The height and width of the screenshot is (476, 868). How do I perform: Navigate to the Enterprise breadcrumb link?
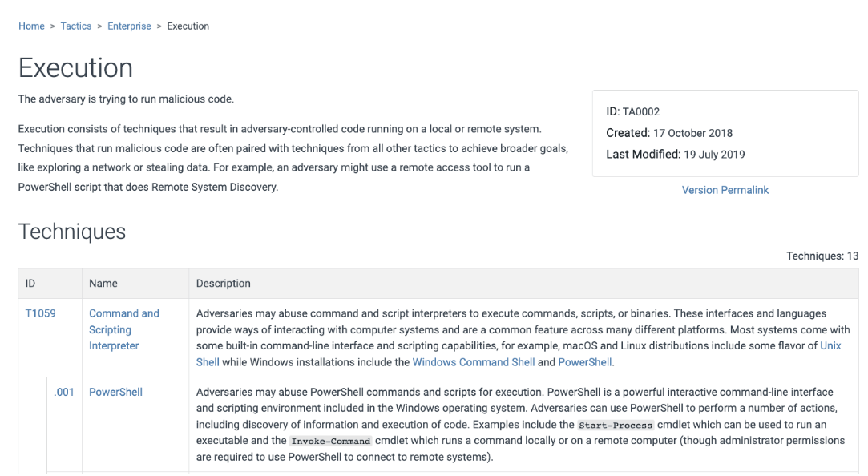point(129,26)
